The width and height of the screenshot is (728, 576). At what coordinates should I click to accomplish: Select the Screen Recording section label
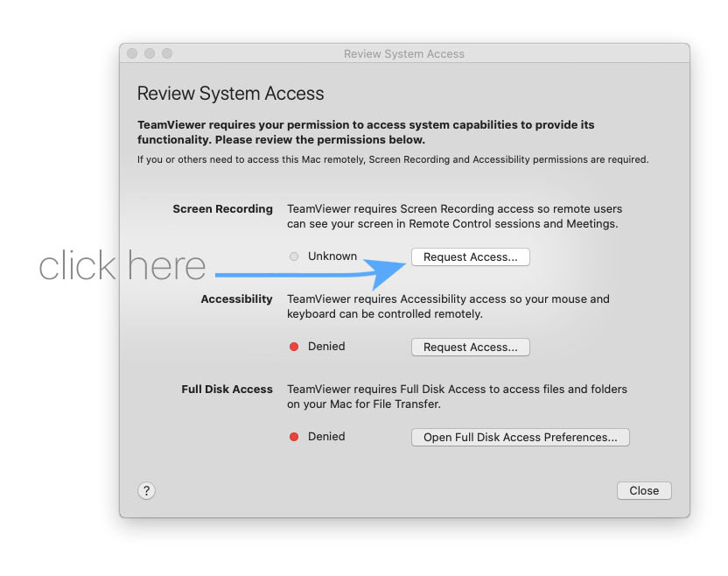[222, 209]
